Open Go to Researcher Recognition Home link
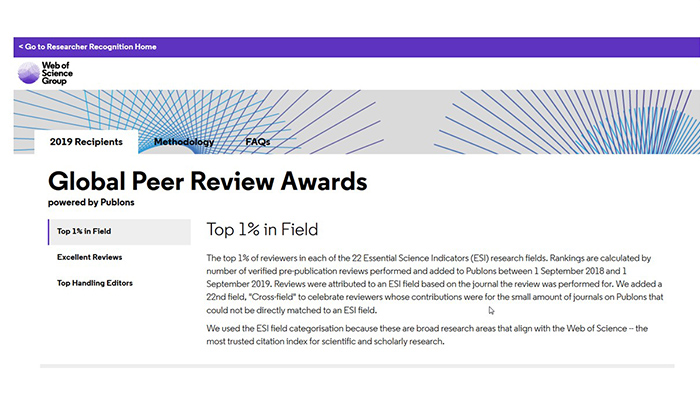 [90, 47]
